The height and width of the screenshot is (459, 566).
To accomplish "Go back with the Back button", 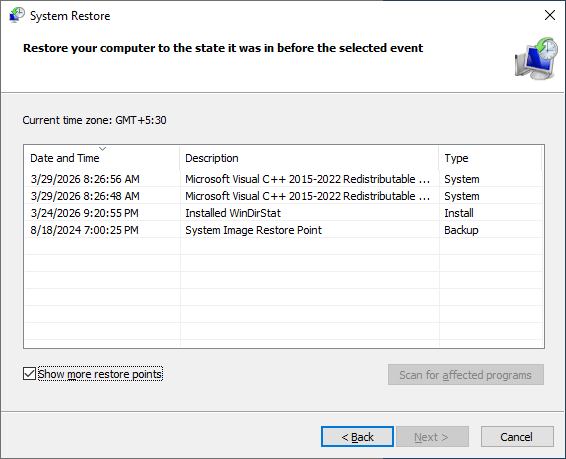I will tap(357, 437).
